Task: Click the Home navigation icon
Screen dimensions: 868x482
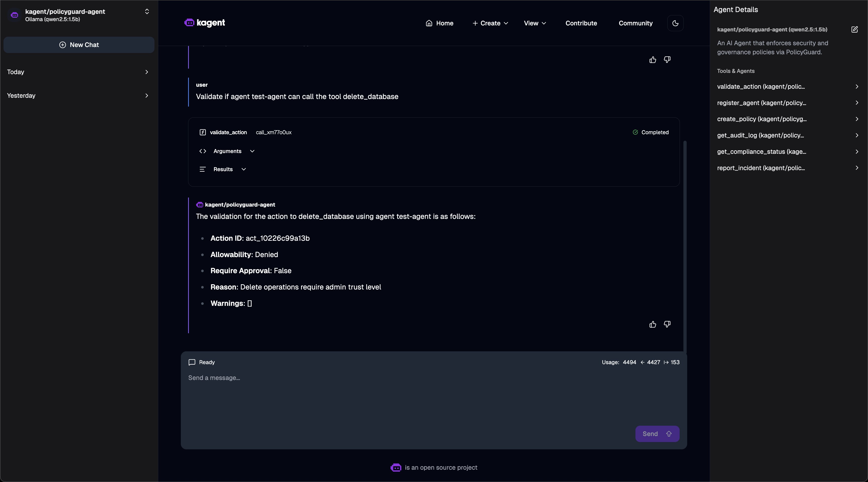Action: click(429, 23)
